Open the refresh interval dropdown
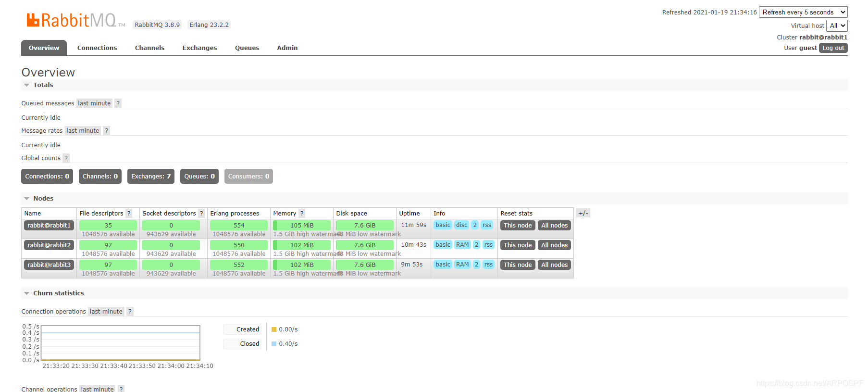This screenshot has height=392, width=868. click(803, 12)
